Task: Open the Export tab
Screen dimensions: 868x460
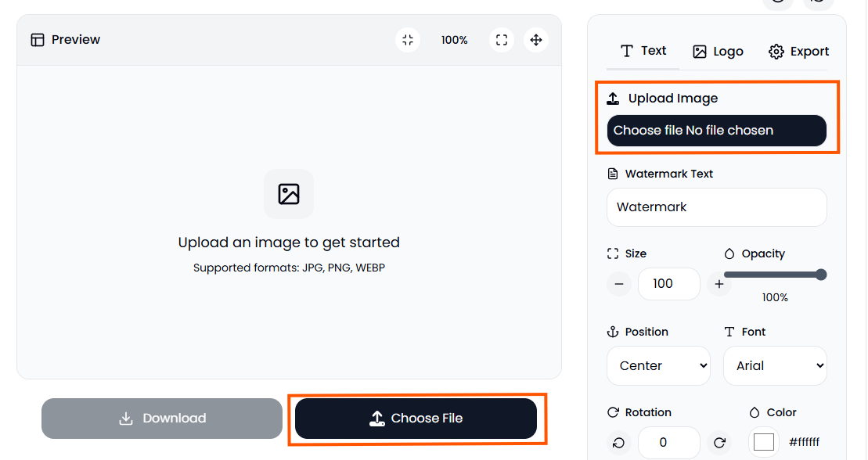Action: (x=799, y=51)
